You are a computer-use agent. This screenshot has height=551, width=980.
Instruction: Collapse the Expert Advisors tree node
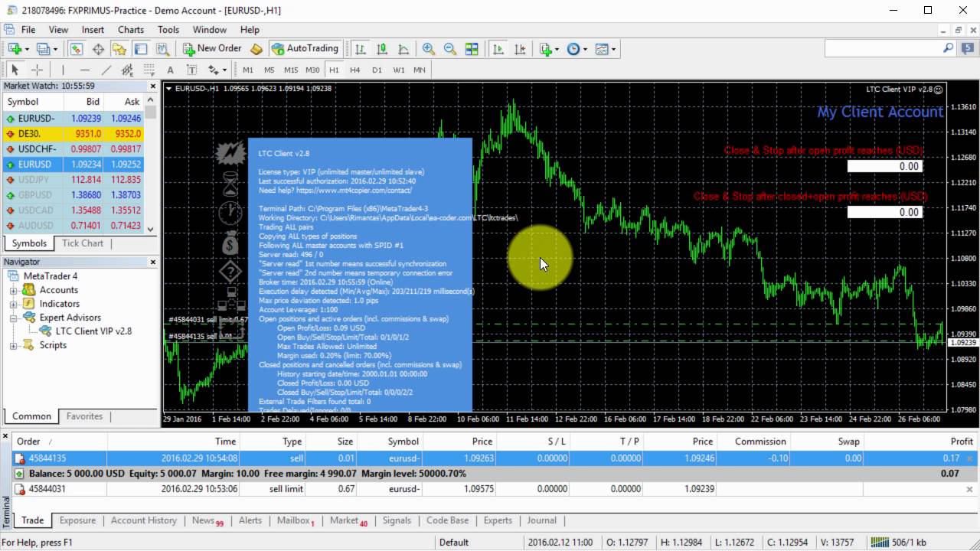click(13, 318)
